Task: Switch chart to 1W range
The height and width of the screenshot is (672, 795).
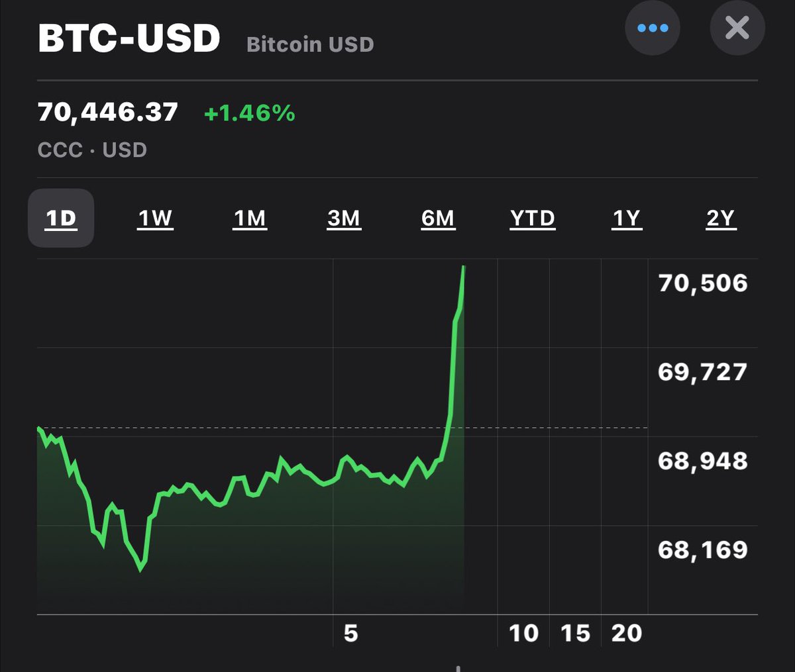Action: point(155,218)
